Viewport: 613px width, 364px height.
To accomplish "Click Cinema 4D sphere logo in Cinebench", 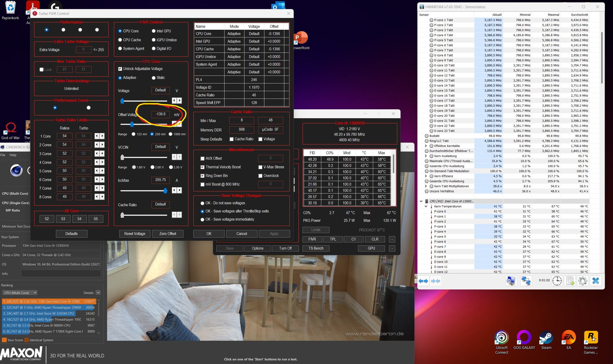I will coord(17,170).
